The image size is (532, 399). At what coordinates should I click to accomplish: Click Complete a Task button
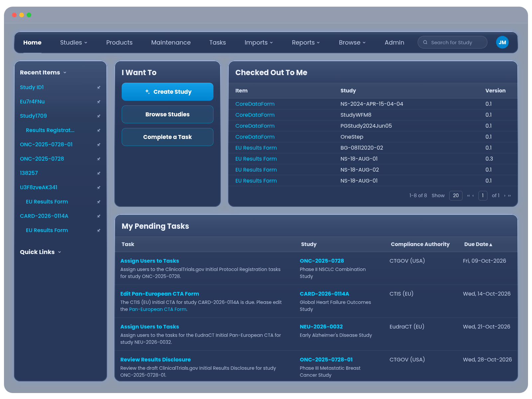coord(168,137)
